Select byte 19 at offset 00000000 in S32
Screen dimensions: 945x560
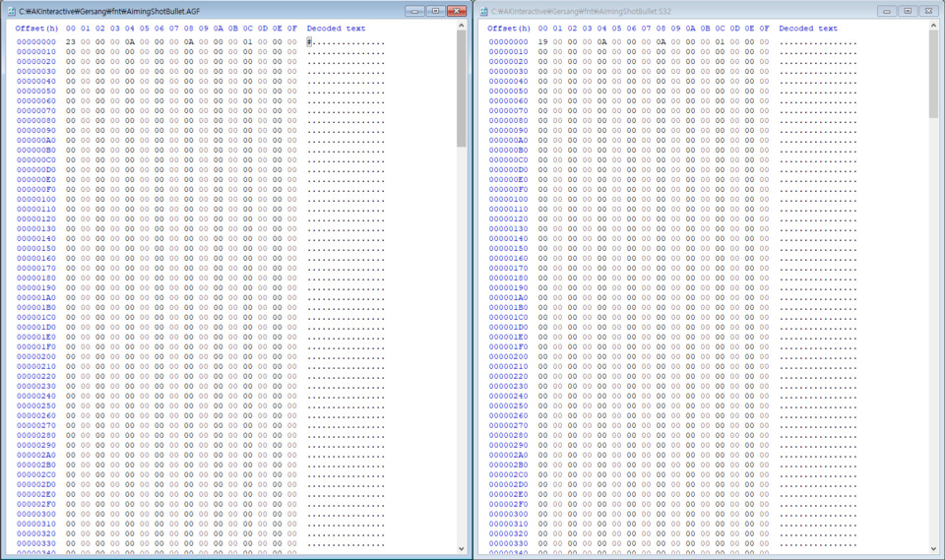pos(543,42)
